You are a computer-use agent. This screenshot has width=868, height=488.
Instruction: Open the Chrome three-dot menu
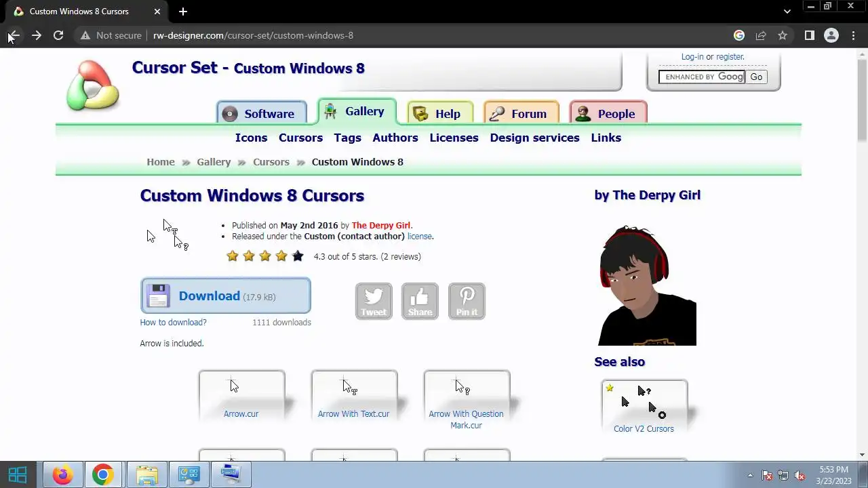853,35
